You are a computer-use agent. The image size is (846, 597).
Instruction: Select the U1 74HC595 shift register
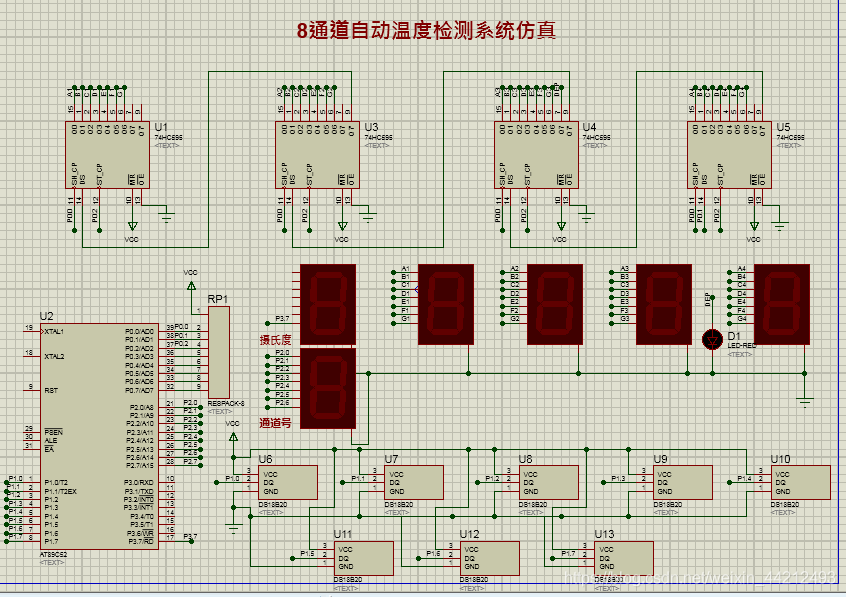click(x=107, y=155)
